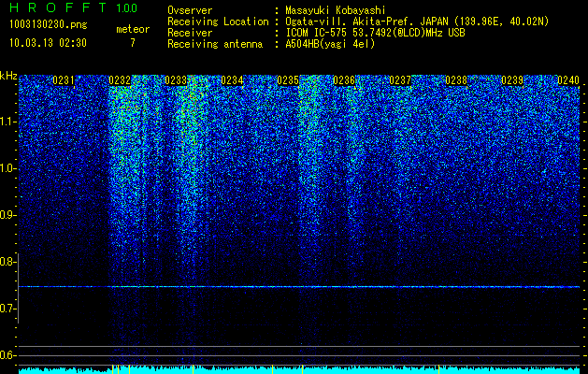Click the kHz axis unit label

(8, 77)
